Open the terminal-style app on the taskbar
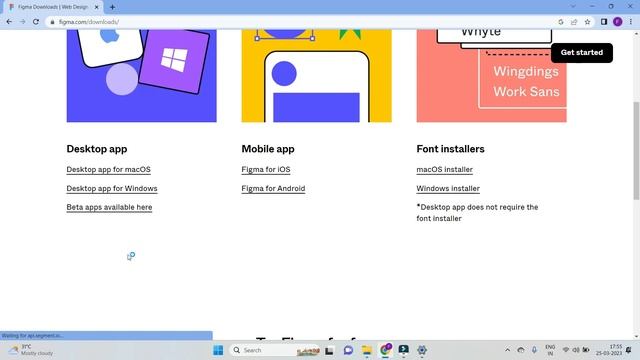This screenshot has width=640, height=360. point(404,350)
